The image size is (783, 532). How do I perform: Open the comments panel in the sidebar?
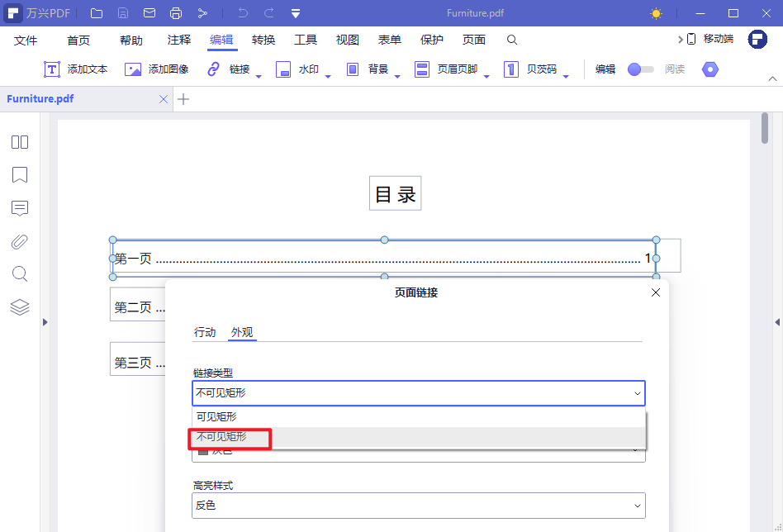pyautogui.click(x=19, y=208)
